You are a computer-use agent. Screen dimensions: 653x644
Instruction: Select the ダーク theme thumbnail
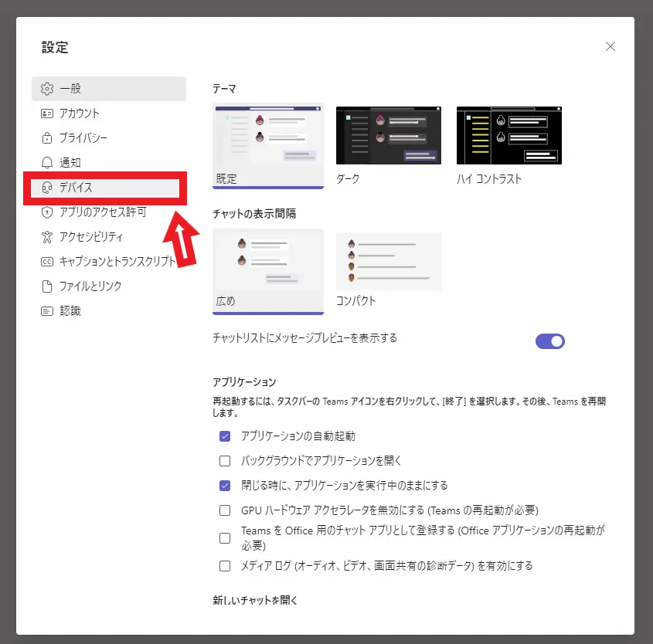point(389,136)
